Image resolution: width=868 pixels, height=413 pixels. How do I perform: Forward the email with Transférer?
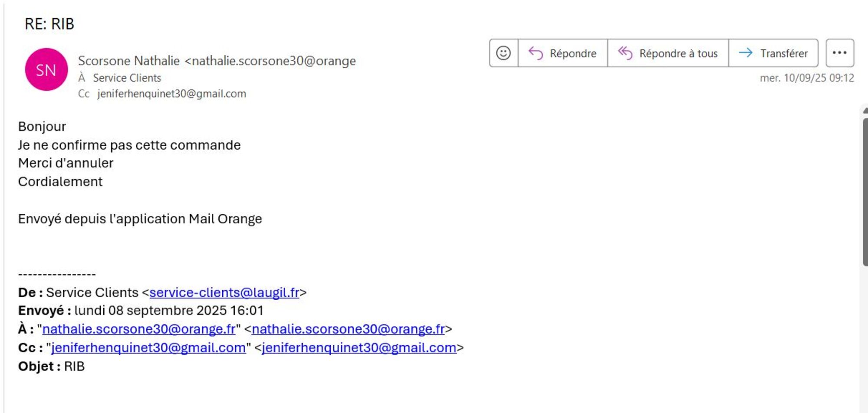point(773,53)
